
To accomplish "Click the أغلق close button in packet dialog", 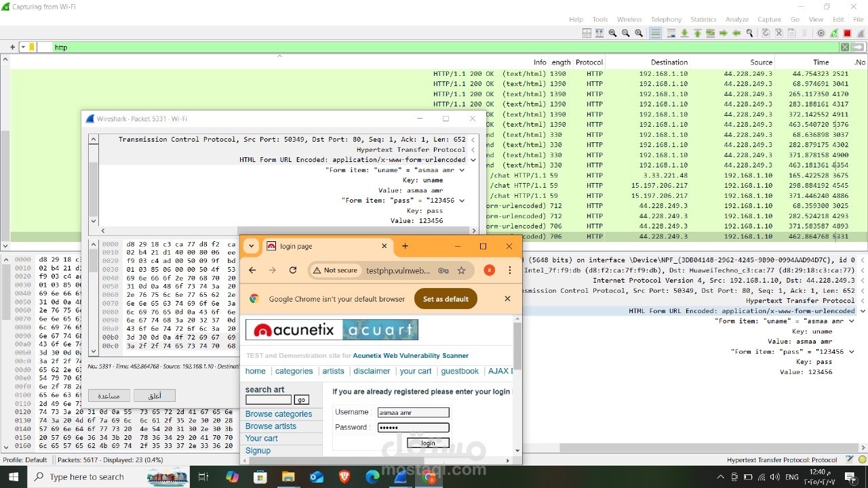I will click(155, 395).
